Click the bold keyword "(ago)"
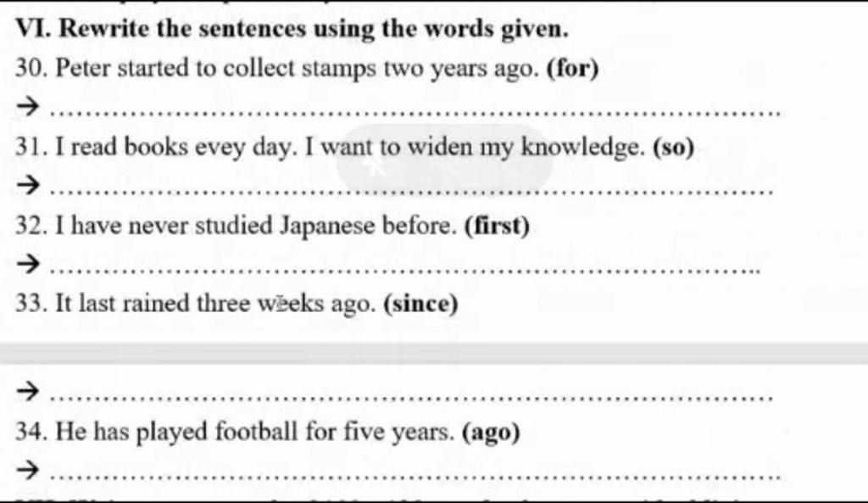This screenshot has width=868, height=503. 490,433
